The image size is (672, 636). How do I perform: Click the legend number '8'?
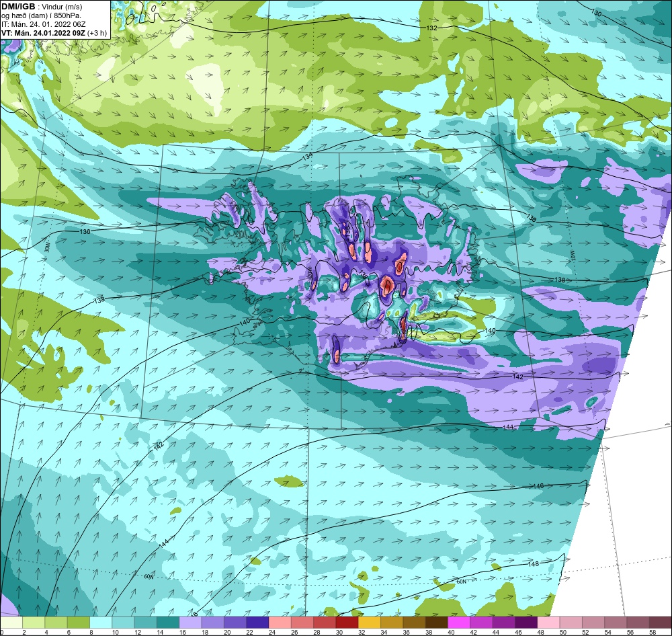click(x=91, y=632)
